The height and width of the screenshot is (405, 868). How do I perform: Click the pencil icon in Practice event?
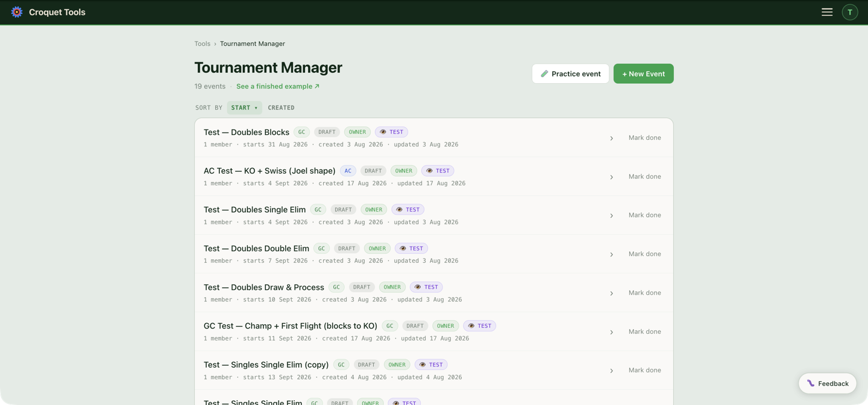(x=544, y=74)
